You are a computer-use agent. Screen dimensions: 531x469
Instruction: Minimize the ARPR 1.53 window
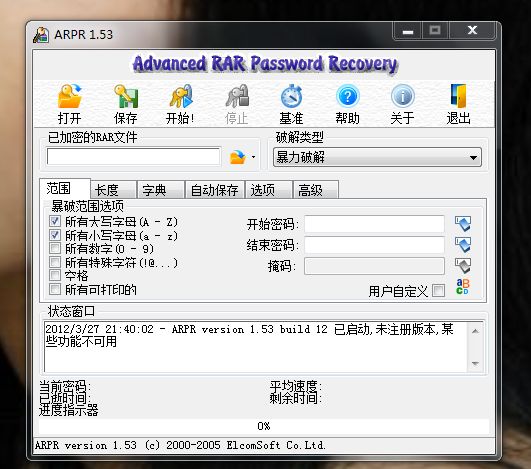[408, 31]
